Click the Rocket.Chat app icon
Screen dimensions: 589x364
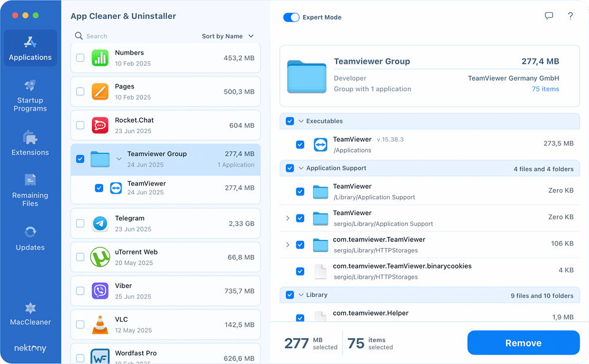click(100, 125)
